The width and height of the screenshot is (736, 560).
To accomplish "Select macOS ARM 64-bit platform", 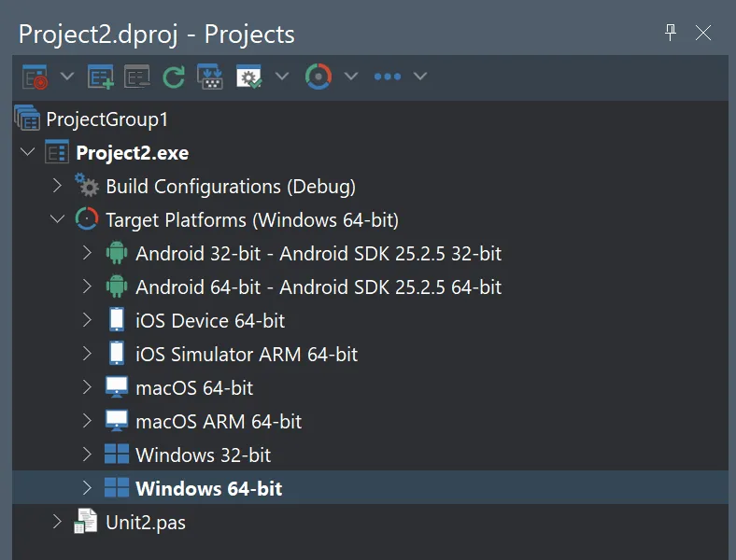I will (219, 422).
